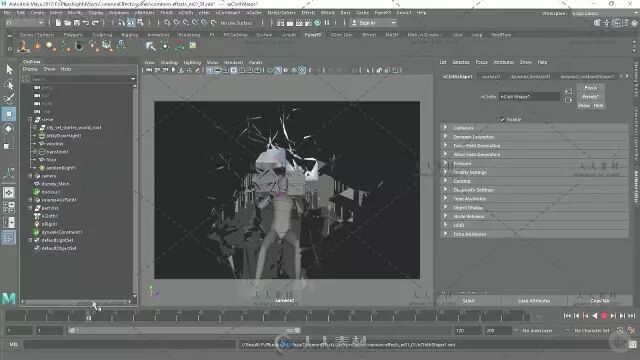Viewport: 640px width, 360px height.
Task: Click the Copy Tab button
Action: click(599, 301)
